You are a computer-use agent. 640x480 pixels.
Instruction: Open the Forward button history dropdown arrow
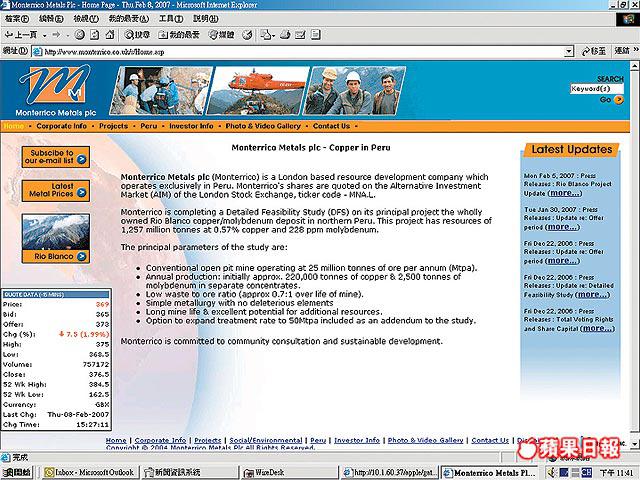[x=67, y=36]
